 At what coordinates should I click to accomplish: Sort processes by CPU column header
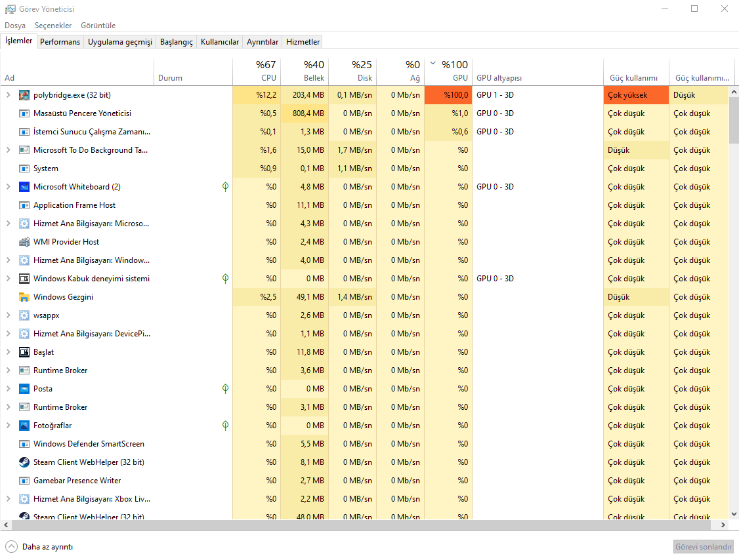pos(257,71)
